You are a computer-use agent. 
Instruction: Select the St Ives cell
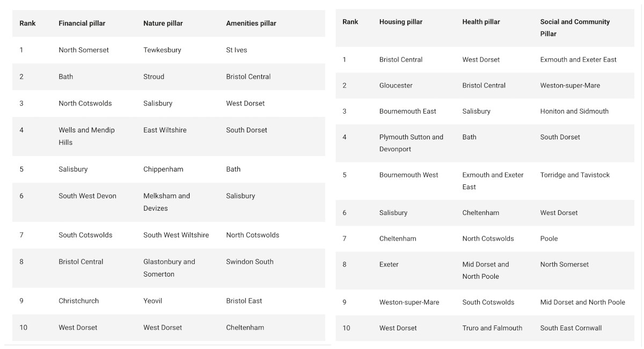coord(237,50)
